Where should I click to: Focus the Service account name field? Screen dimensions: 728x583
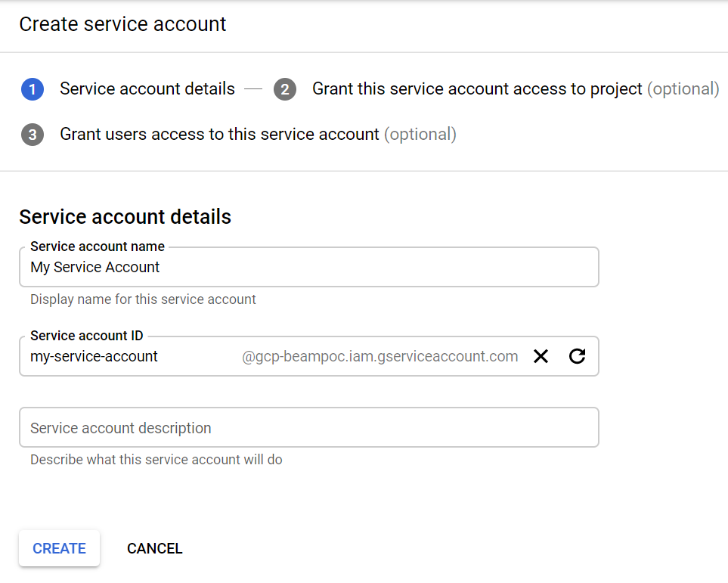[x=308, y=268]
